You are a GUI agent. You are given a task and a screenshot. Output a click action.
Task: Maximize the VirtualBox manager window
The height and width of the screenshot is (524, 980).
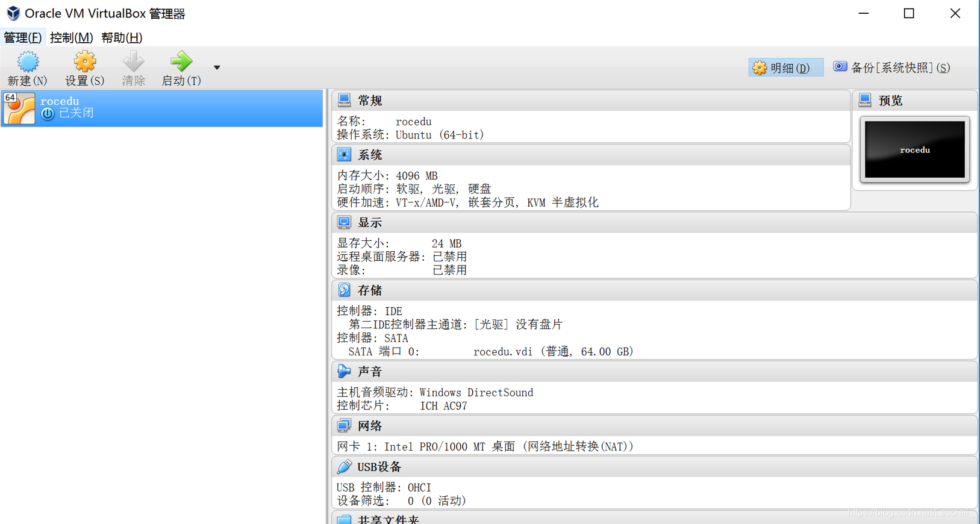[909, 13]
